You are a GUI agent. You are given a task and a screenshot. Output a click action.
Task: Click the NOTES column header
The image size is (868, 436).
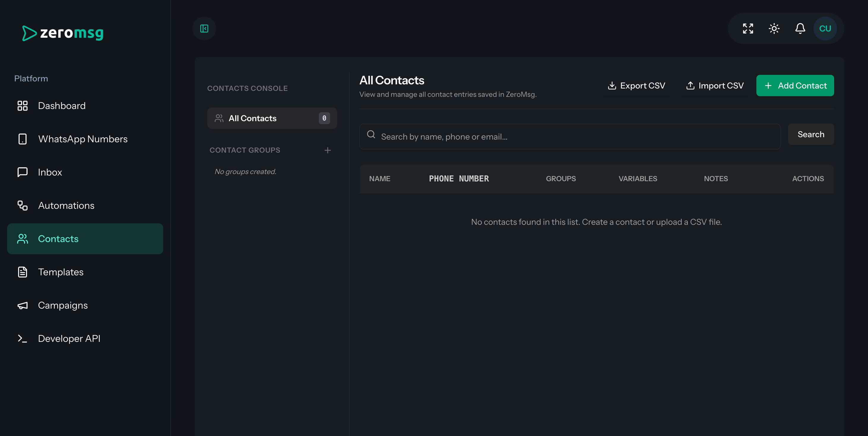(x=716, y=179)
